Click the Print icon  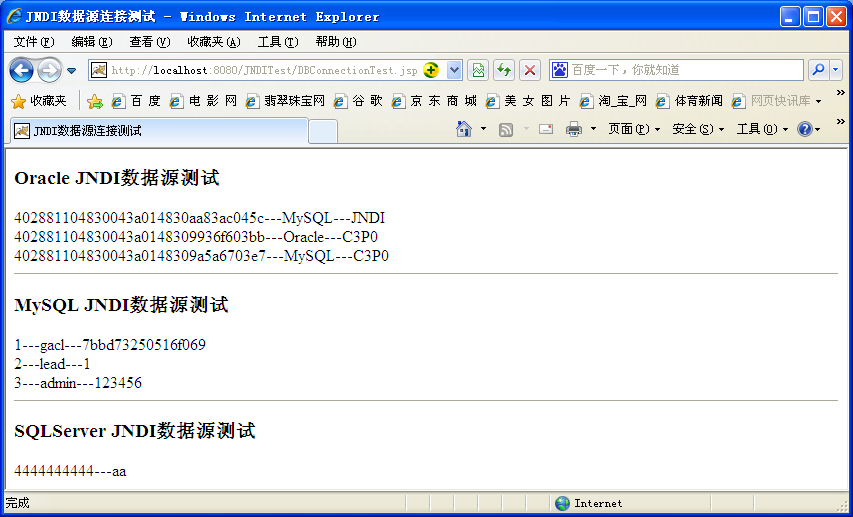(x=574, y=129)
